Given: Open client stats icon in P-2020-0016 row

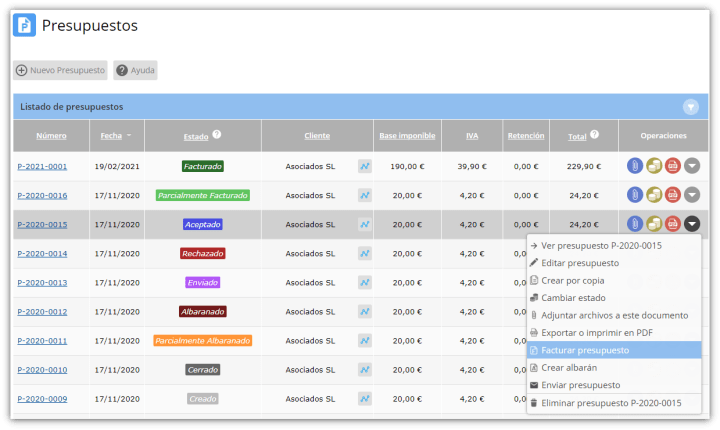Looking at the screenshot, I should pyautogui.click(x=365, y=195).
